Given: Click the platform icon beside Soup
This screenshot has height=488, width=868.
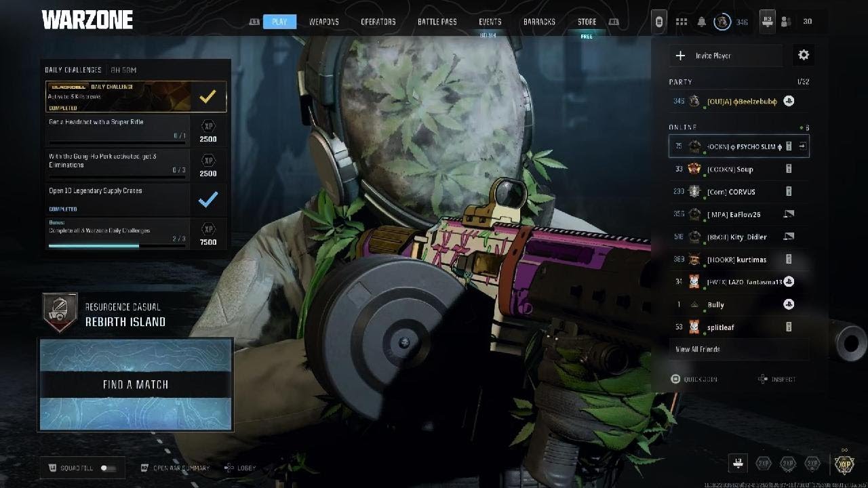Looking at the screenshot, I should [x=789, y=169].
